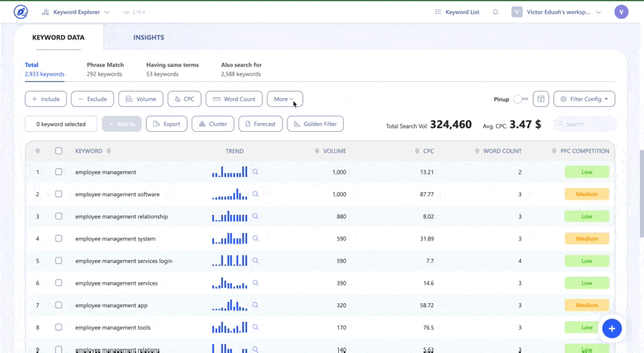Click trend magnifier for employee management app
This screenshot has width=644, height=353.
click(255, 305)
